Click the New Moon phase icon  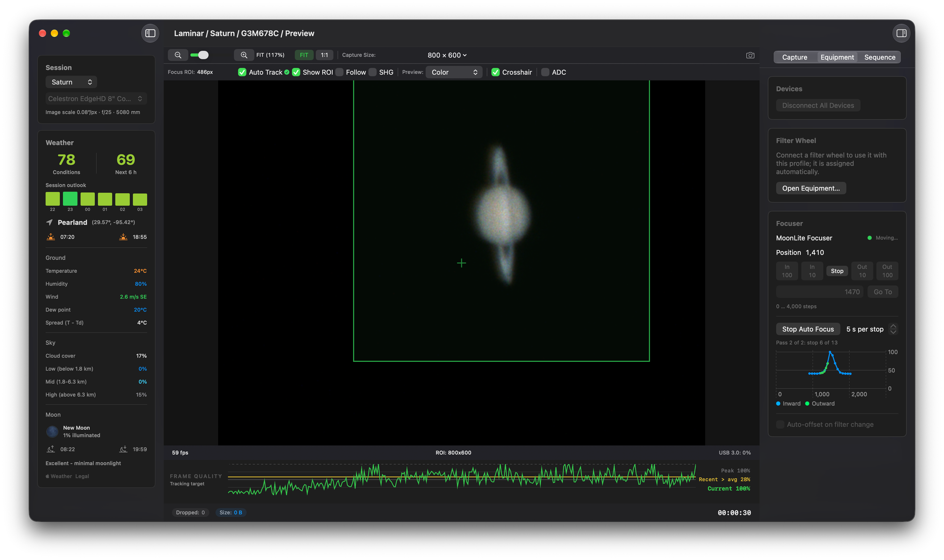[52, 431]
